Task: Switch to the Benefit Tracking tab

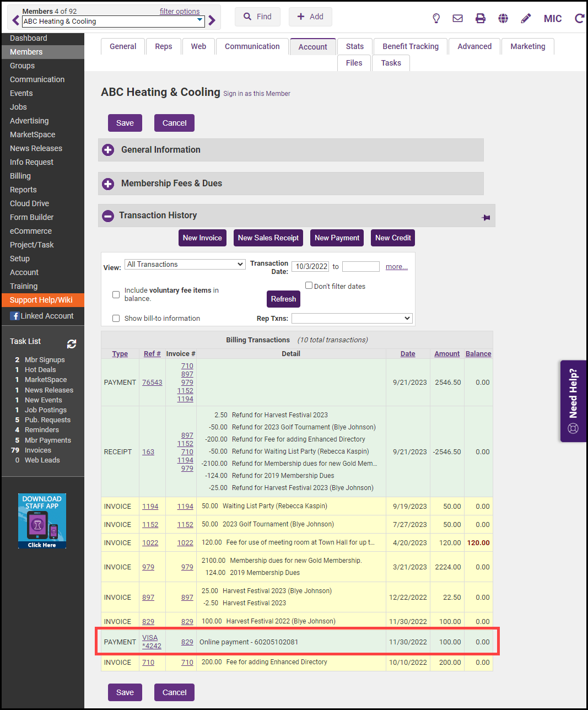Action: click(411, 46)
